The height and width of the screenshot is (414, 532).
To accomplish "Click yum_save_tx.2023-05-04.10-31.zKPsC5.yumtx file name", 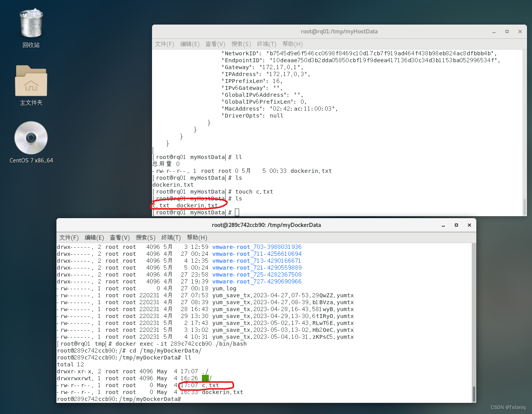I will tap(283, 337).
